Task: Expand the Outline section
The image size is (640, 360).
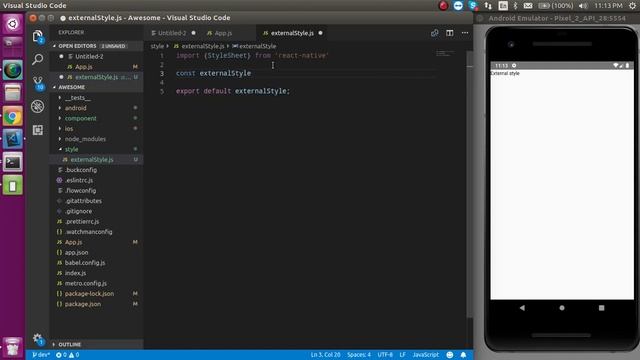Action: coord(96,344)
